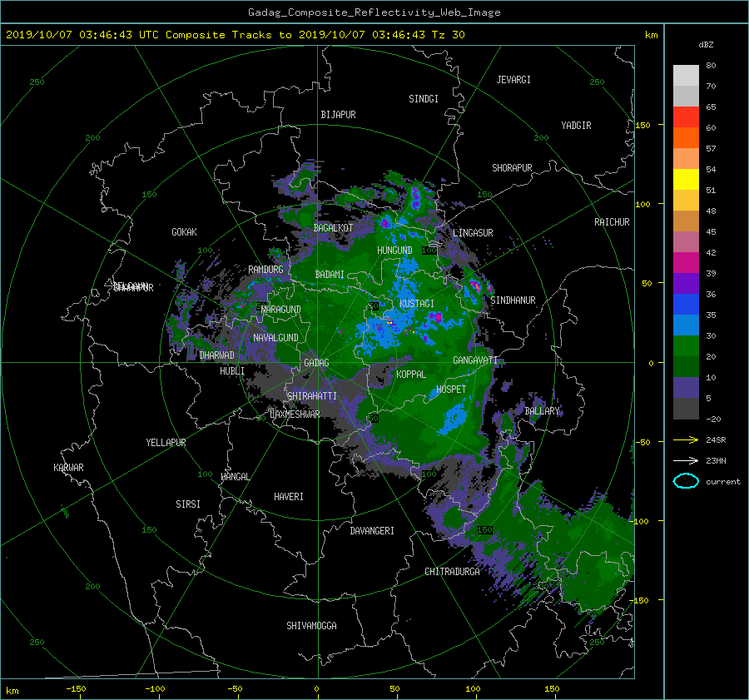Click the HUBLI city label
The width and height of the screenshot is (749, 700).
tap(232, 371)
